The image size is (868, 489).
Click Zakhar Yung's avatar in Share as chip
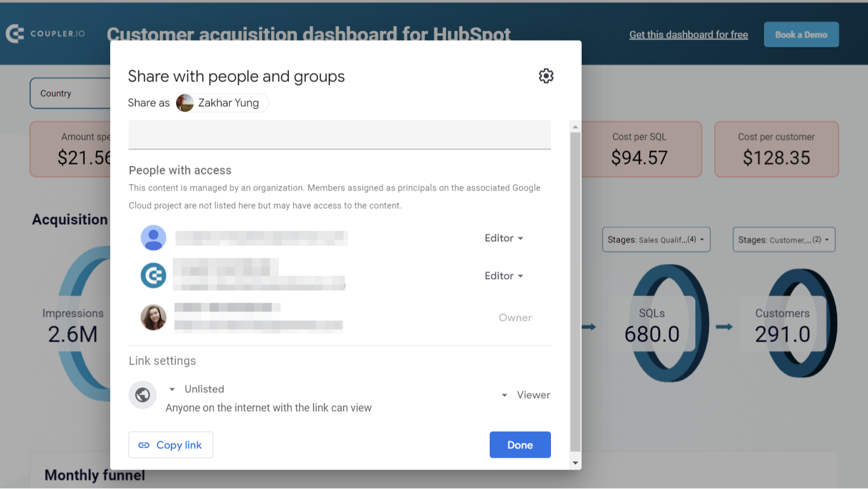coord(185,103)
